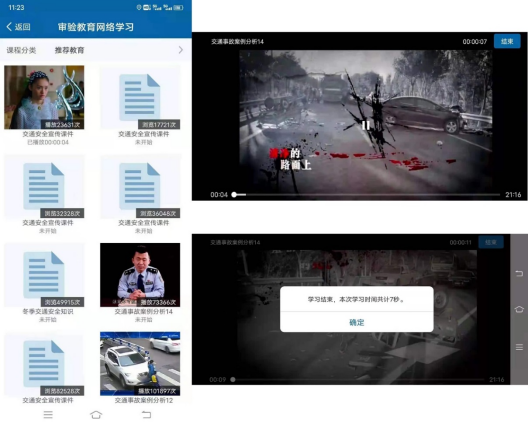The width and height of the screenshot is (528, 427).
Task: Click the 已播放00:00:04 status text
Action: [x=48, y=142]
